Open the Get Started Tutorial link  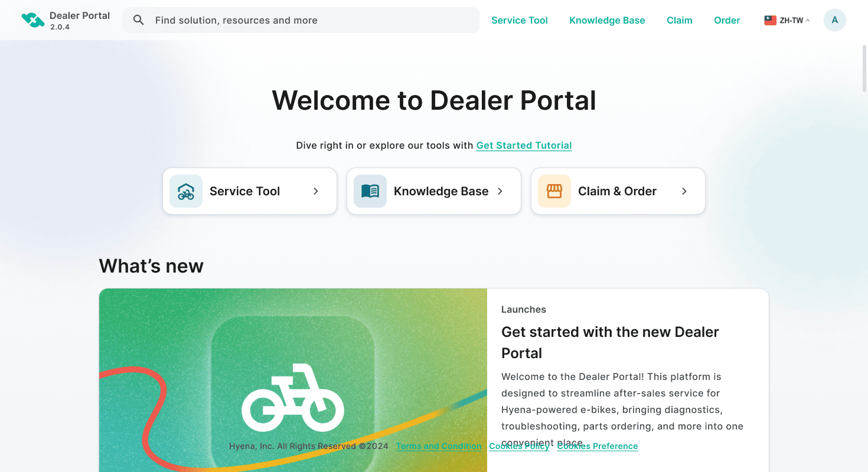[524, 145]
